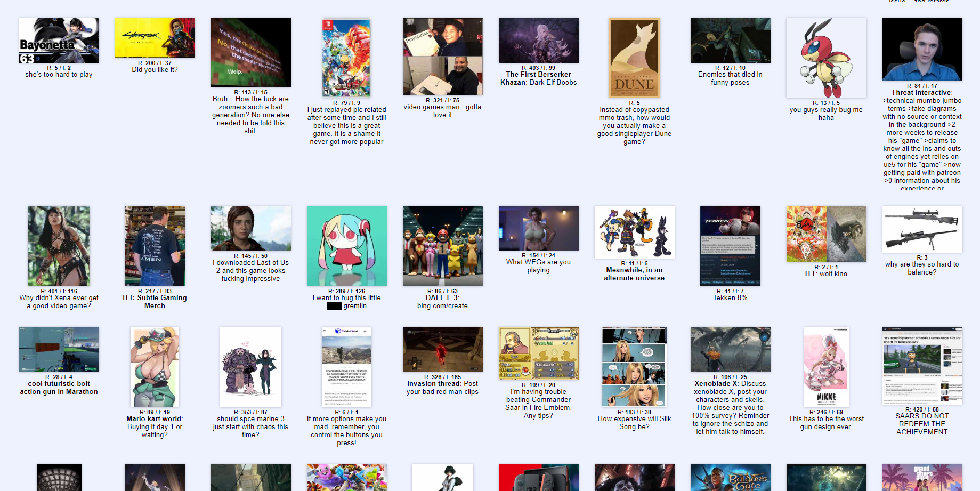Image resolution: width=980 pixels, height=491 pixels.
Task: Open the Mario kart world thread thumbnail
Action: [155, 367]
